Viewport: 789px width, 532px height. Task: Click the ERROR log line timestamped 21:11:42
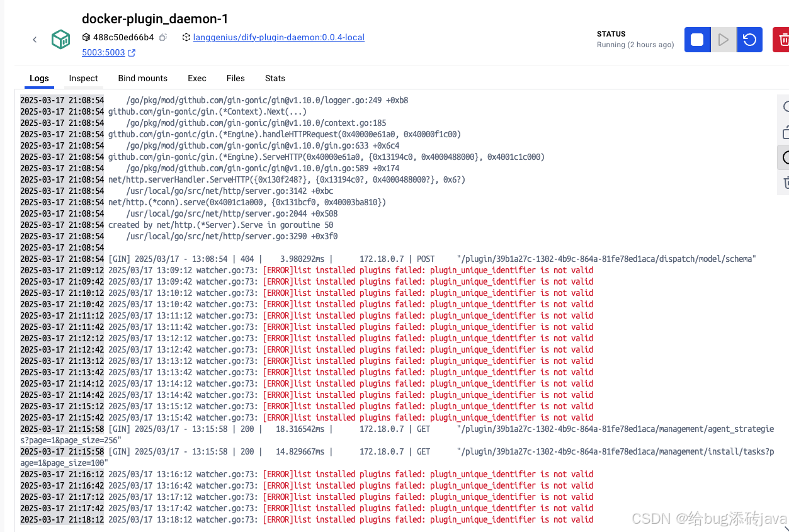(307, 327)
